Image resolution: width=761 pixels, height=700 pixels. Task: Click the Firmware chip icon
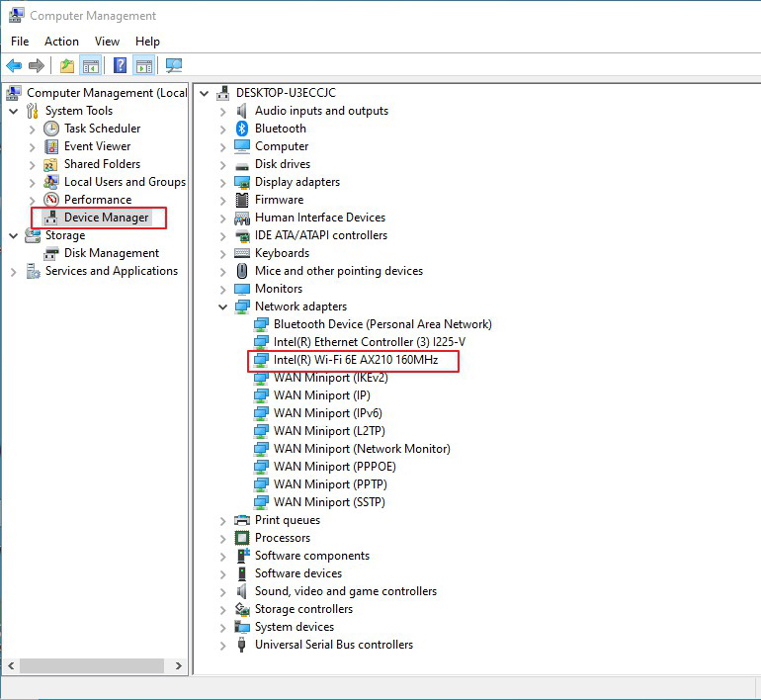242,200
